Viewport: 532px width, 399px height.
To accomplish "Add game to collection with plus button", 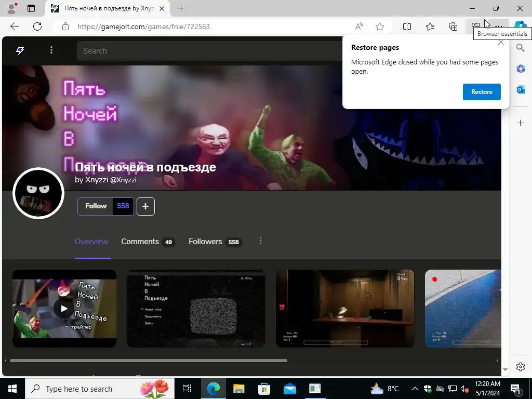I will pyautogui.click(x=145, y=206).
